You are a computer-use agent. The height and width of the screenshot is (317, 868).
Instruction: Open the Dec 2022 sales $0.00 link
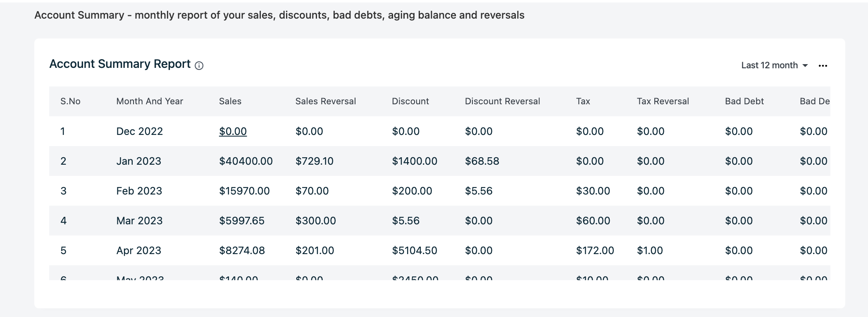pyautogui.click(x=233, y=132)
